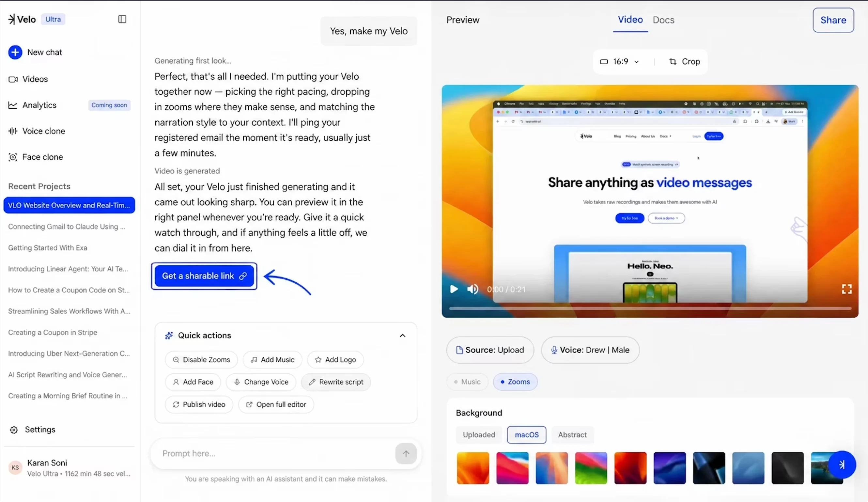Select the orange macOS Ventura background

point(473,468)
